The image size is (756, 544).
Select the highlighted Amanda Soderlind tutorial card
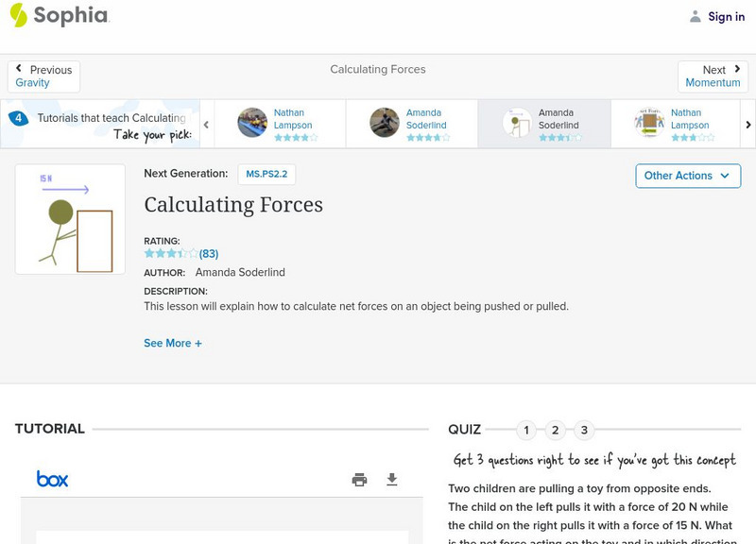click(x=544, y=125)
